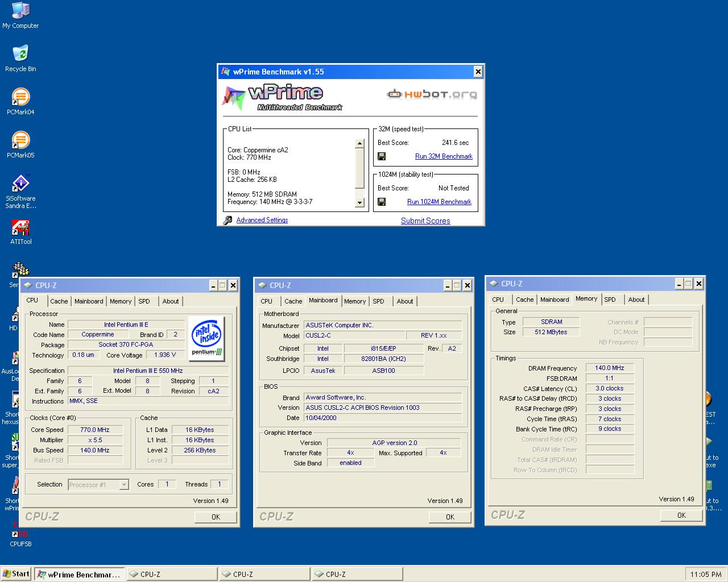This screenshot has height=582, width=728.
Task: Switch to Memory tab in the CPU tab CPU-Z window
Action: (121, 301)
